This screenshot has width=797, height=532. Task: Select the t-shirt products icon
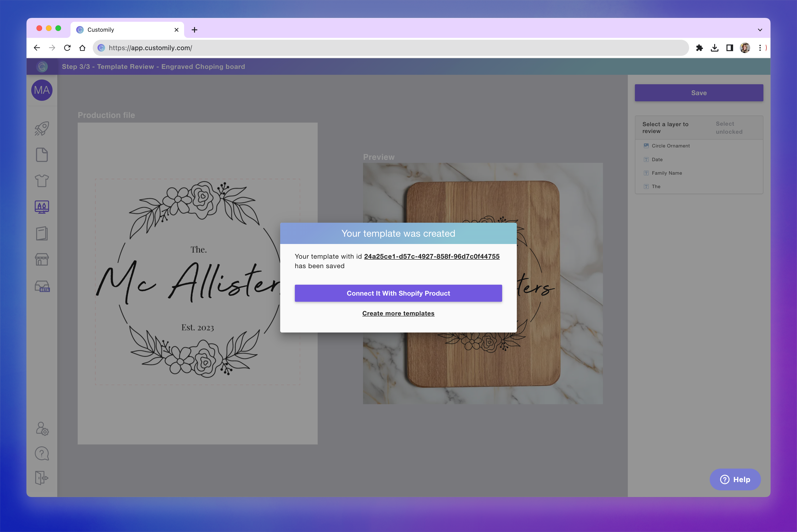42,181
